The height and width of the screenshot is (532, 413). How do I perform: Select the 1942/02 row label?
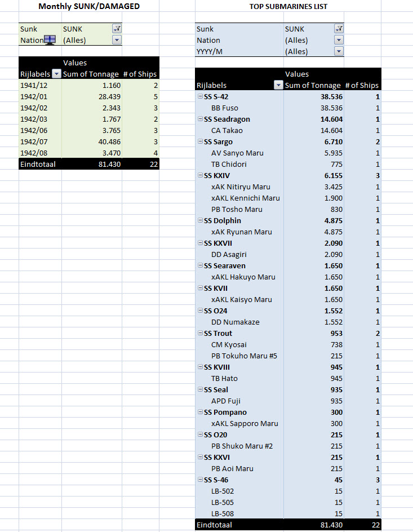coord(40,108)
